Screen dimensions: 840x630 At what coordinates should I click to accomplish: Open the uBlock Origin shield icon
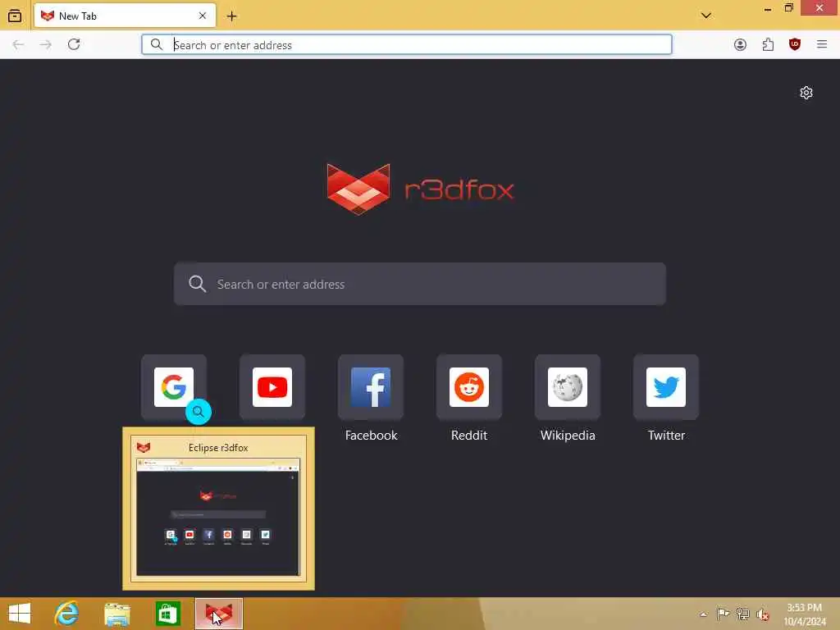click(794, 44)
